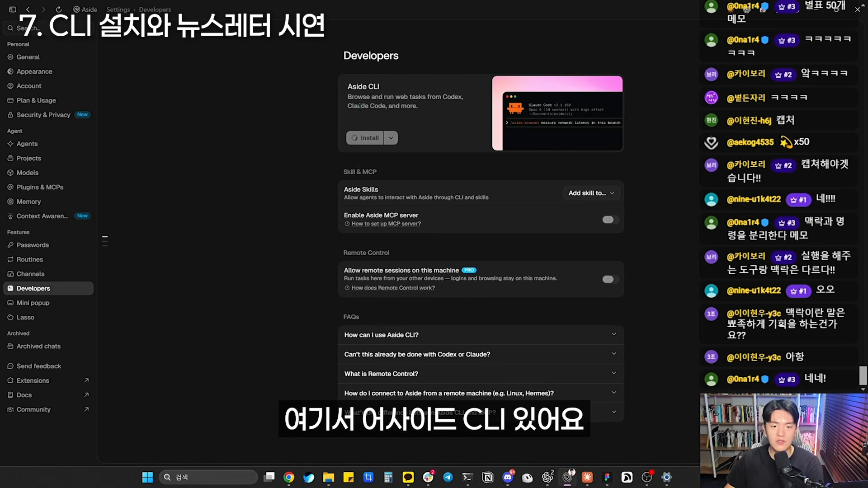The image size is (868, 488).
Task: Click the Aside CLI terminal preview image
Action: [x=557, y=113]
